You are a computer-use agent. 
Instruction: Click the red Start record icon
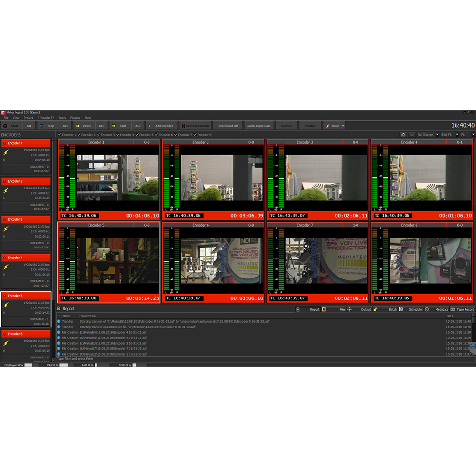pos(5,126)
